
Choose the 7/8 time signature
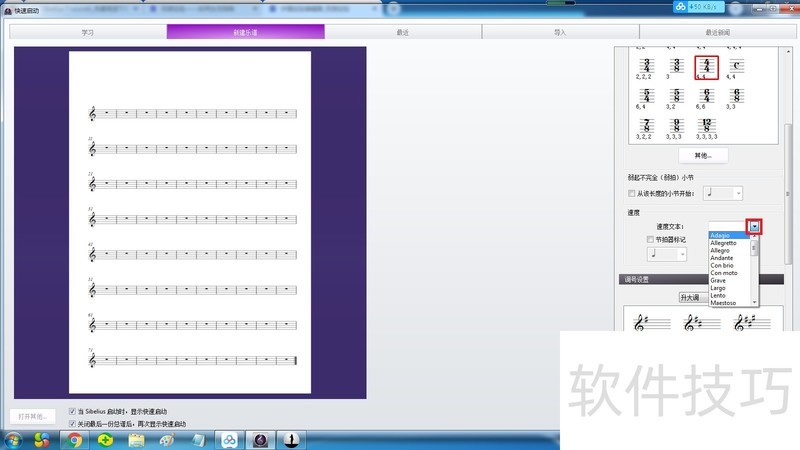[648, 127]
